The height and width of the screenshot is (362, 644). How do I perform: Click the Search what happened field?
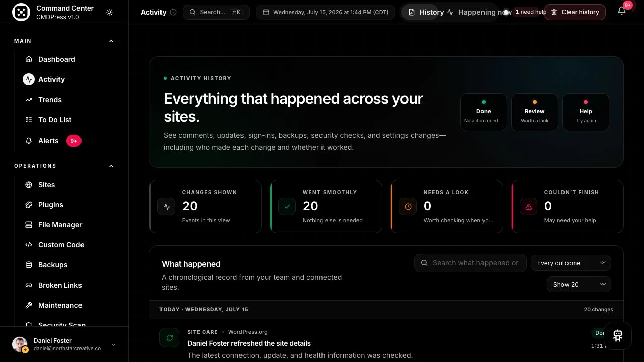coord(470,263)
